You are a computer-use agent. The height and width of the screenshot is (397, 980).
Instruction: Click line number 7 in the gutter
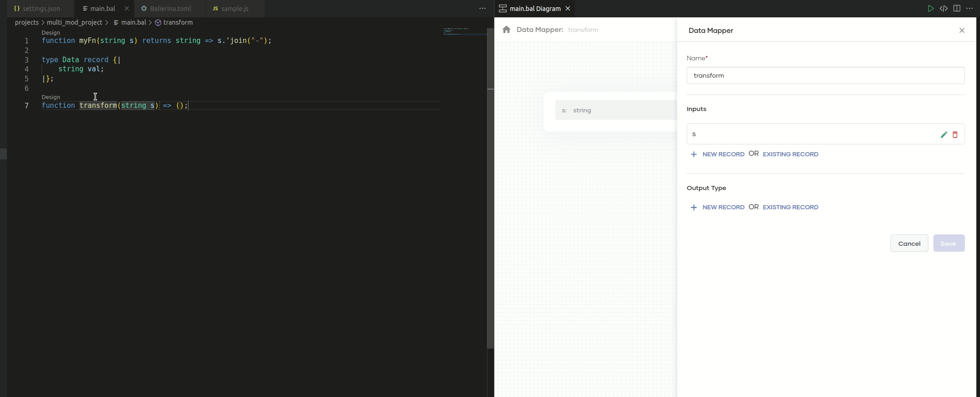(x=26, y=106)
